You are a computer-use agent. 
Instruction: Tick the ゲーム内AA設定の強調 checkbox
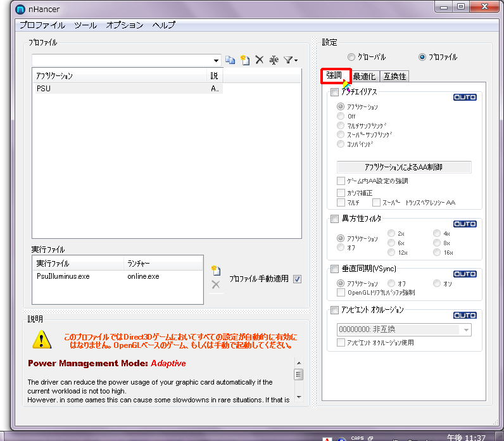(x=341, y=181)
